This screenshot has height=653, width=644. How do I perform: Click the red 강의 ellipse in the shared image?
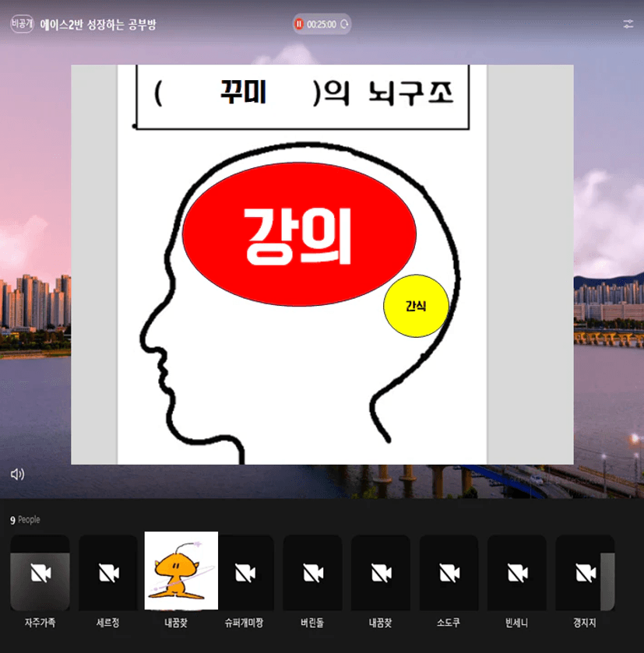299,234
